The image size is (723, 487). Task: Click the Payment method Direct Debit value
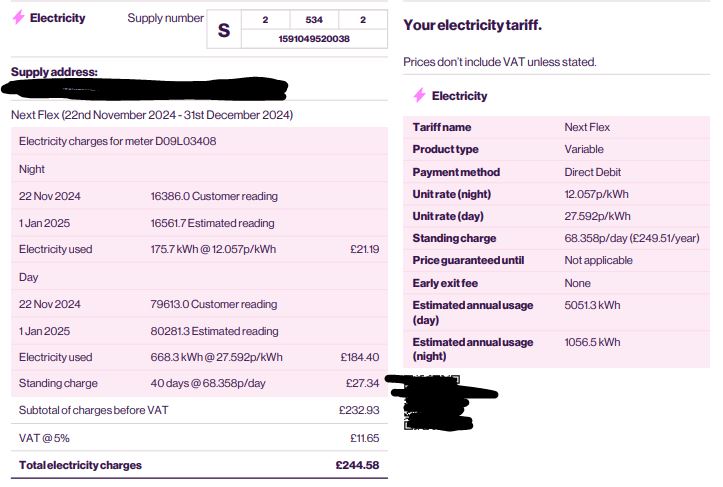coord(593,172)
